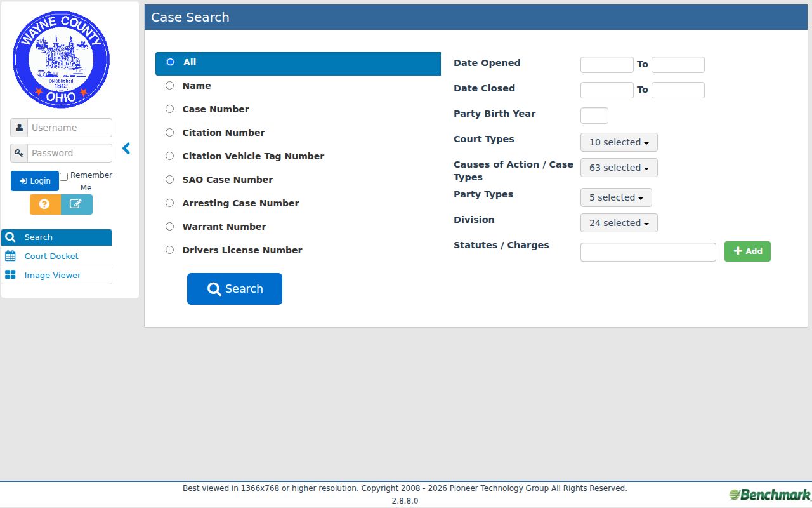Click the key icon beside Password field
Image resolution: width=812 pixels, height=508 pixels.
[19, 153]
